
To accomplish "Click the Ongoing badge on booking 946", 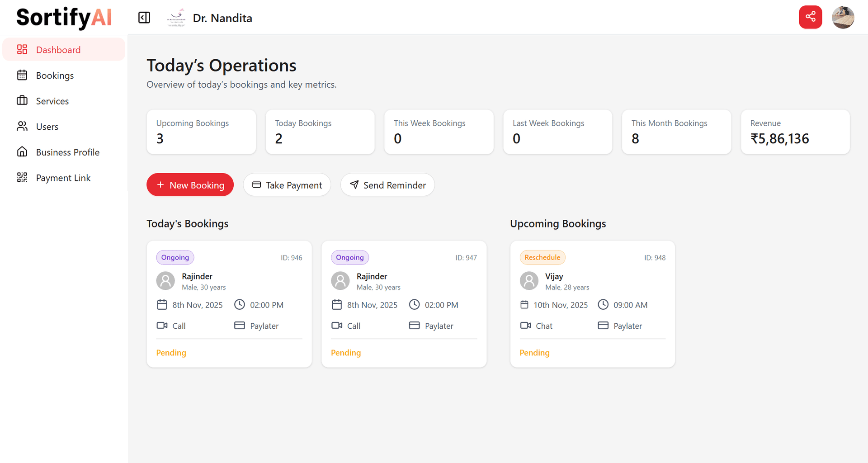I will (175, 257).
